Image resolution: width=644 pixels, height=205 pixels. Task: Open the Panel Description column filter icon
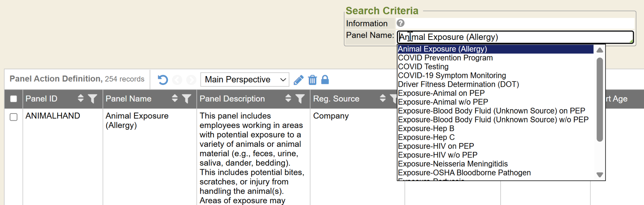click(300, 99)
